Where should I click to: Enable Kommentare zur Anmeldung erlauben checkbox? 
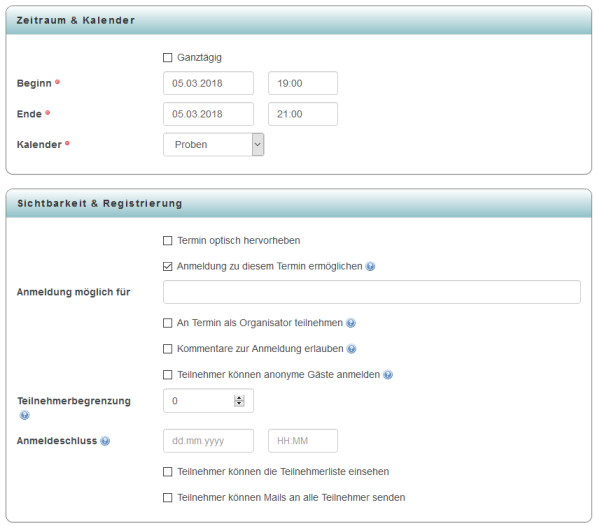[168, 349]
